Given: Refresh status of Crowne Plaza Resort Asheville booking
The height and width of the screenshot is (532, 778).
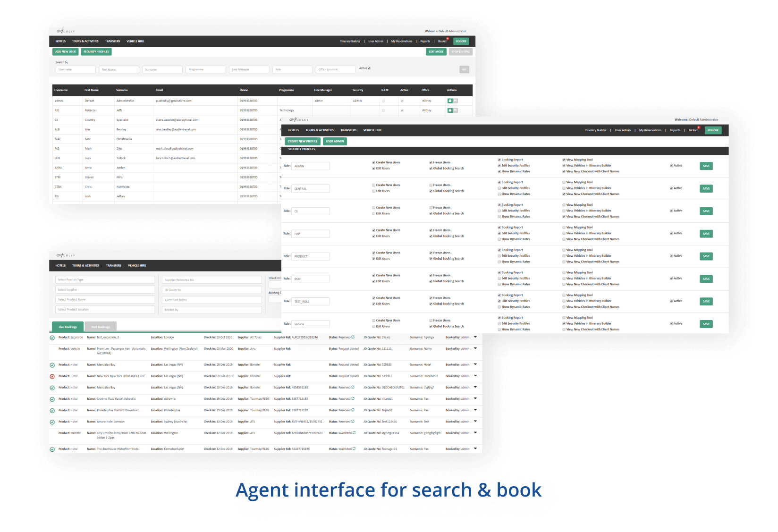Looking at the screenshot, I should click(353, 398).
